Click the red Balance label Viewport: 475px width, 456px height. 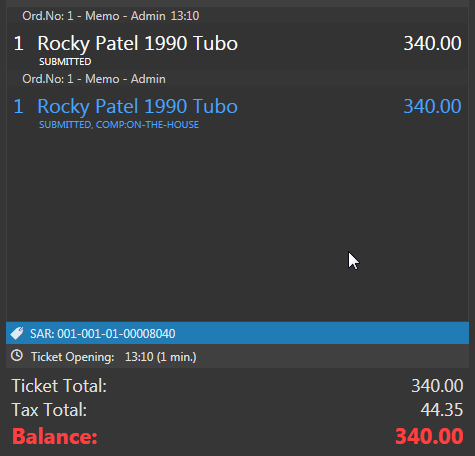[x=55, y=436]
